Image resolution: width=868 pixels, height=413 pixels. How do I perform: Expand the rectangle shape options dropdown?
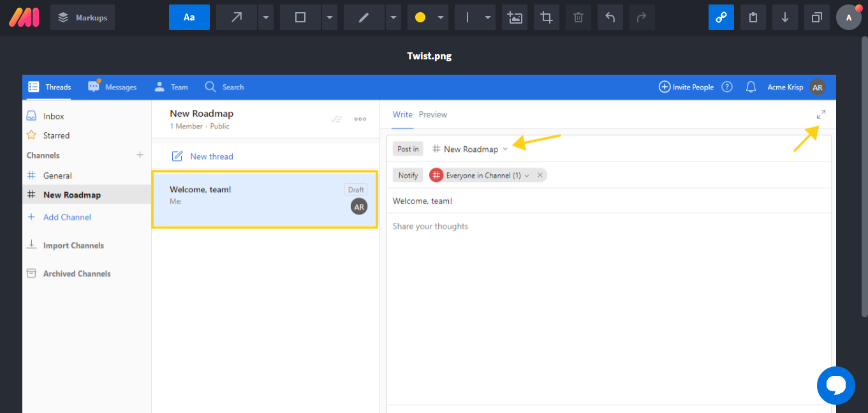click(330, 17)
